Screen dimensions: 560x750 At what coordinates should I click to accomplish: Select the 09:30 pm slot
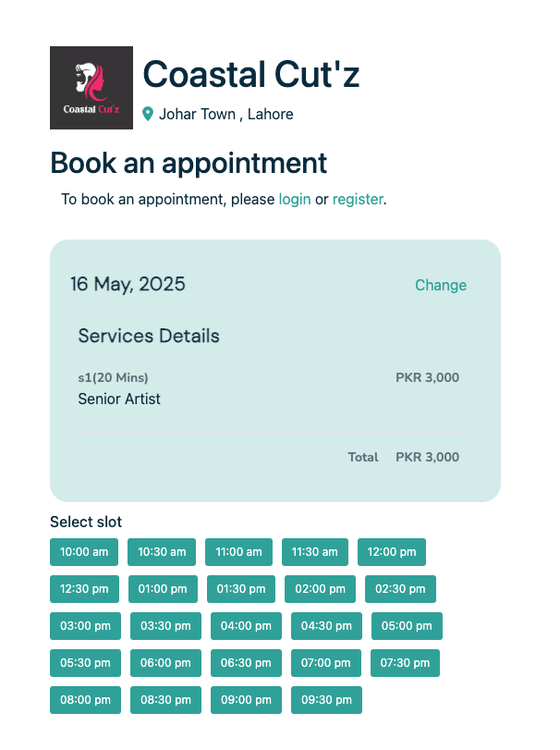pyautogui.click(x=326, y=700)
